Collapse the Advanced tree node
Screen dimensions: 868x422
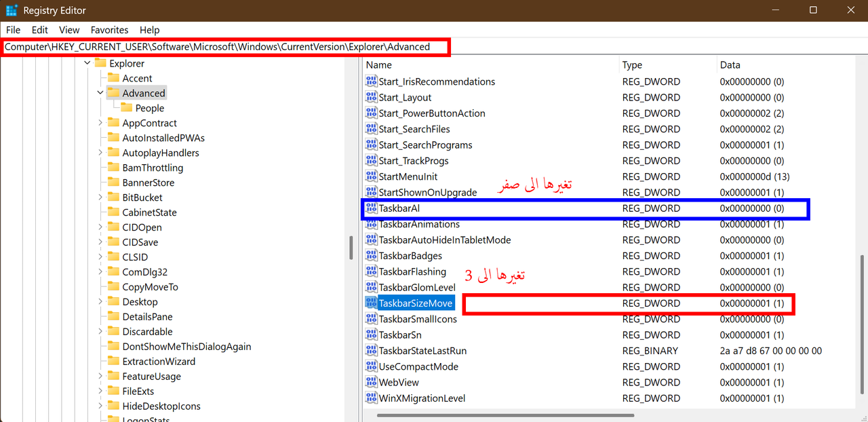pyautogui.click(x=100, y=93)
